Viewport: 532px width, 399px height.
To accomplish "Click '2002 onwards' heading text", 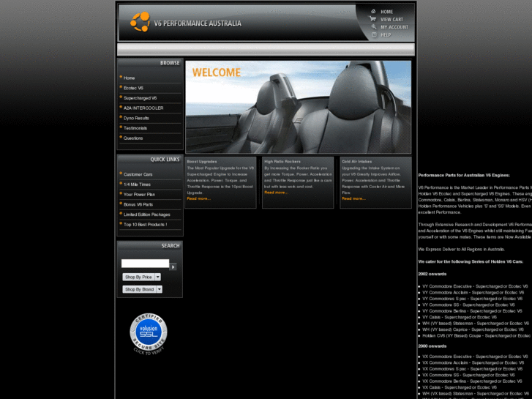I will click(x=432, y=274).
